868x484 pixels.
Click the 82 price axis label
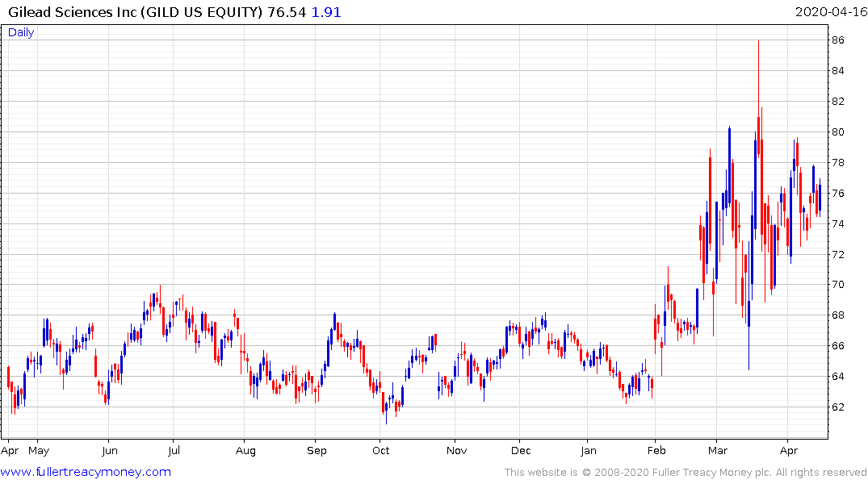coord(837,101)
